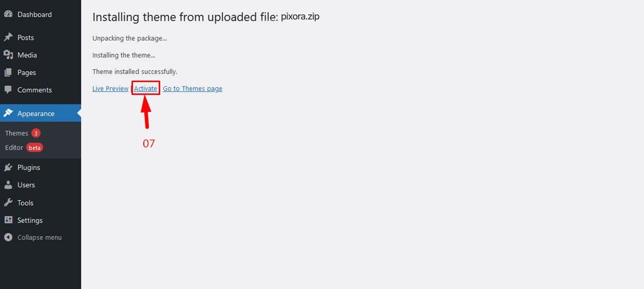Click the Comments speech bubble icon
Viewport: 644px width, 289px height.
tap(8, 90)
